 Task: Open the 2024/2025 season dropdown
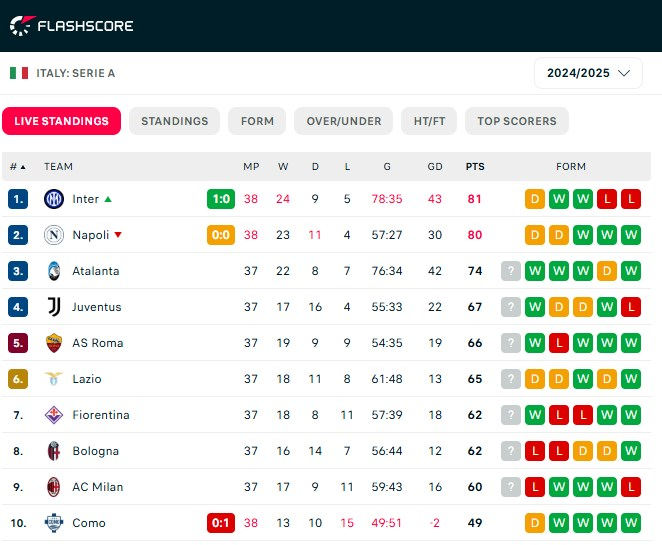[588, 73]
